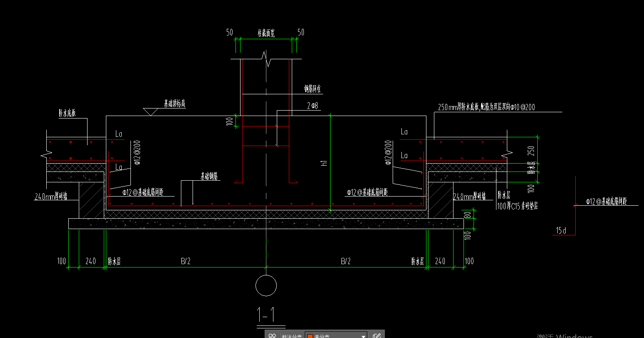Click the elevation triangle symbol near 基础顶标高
The height and width of the screenshot is (338, 644).
click(150, 112)
